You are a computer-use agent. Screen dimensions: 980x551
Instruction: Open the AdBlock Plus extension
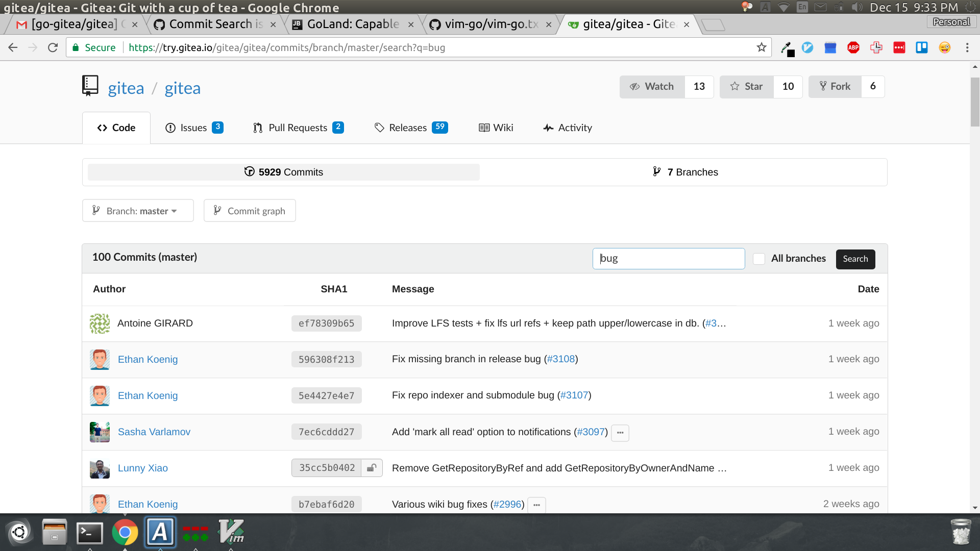pos(853,47)
